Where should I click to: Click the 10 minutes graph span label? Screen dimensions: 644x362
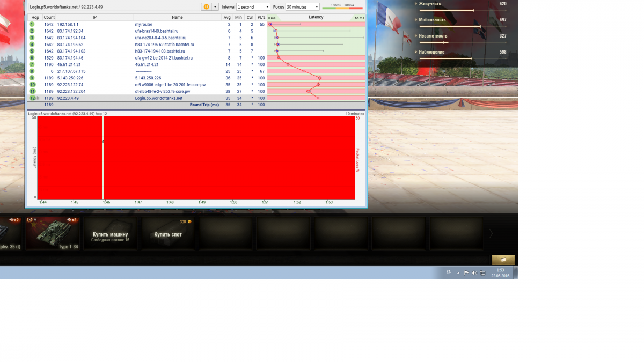pos(355,114)
